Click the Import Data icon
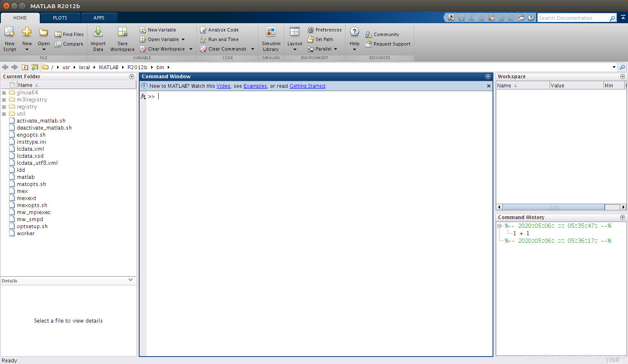 point(98,32)
